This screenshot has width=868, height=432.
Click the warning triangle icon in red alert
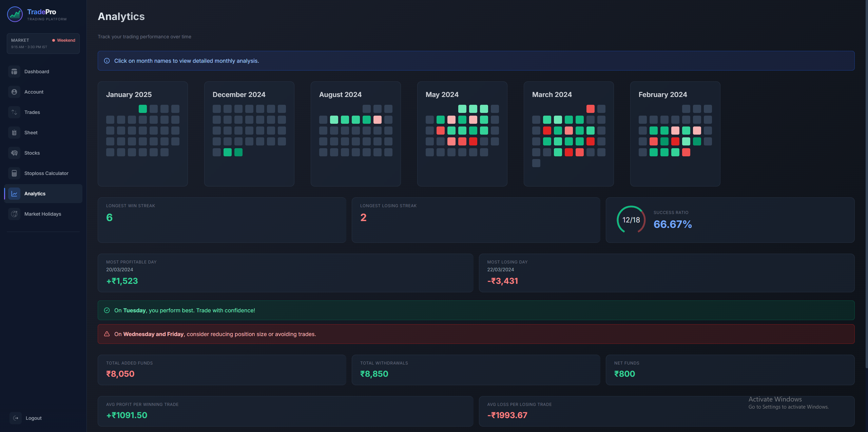pos(107,334)
